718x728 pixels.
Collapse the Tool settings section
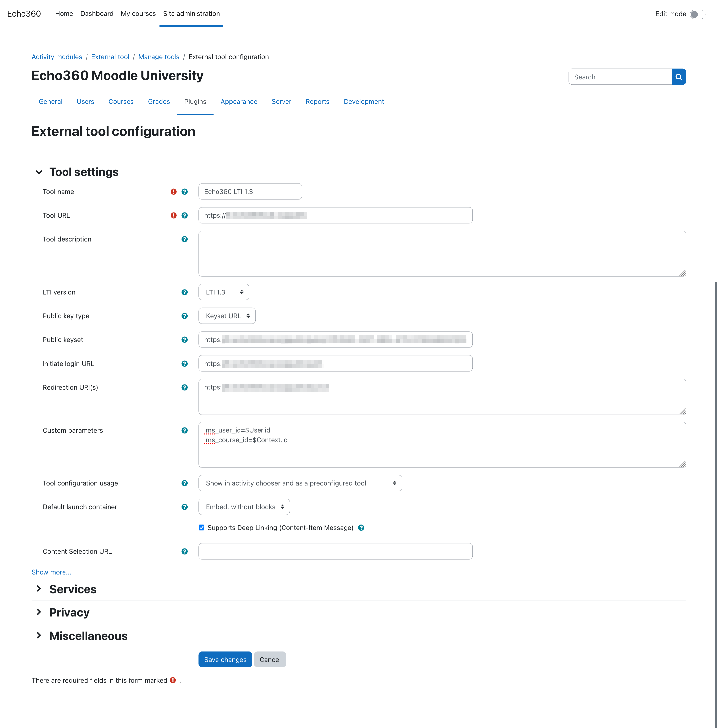[39, 172]
